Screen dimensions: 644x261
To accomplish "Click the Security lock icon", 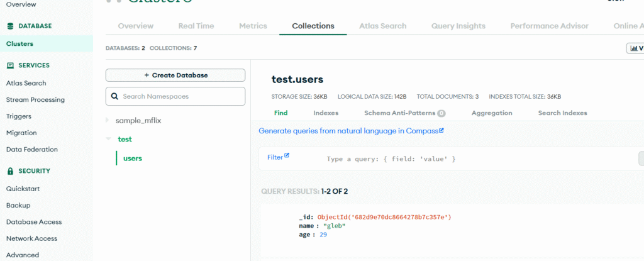I will (x=11, y=171).
